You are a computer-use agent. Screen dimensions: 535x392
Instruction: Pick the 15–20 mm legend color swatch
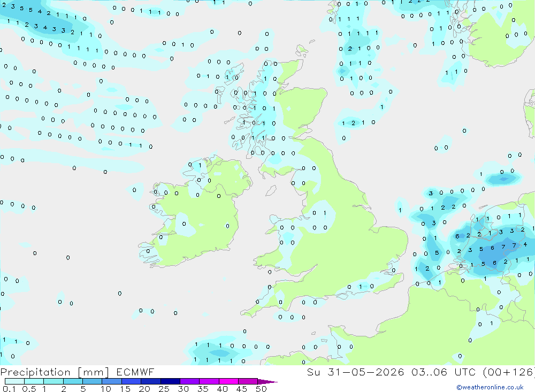[132, 381]
